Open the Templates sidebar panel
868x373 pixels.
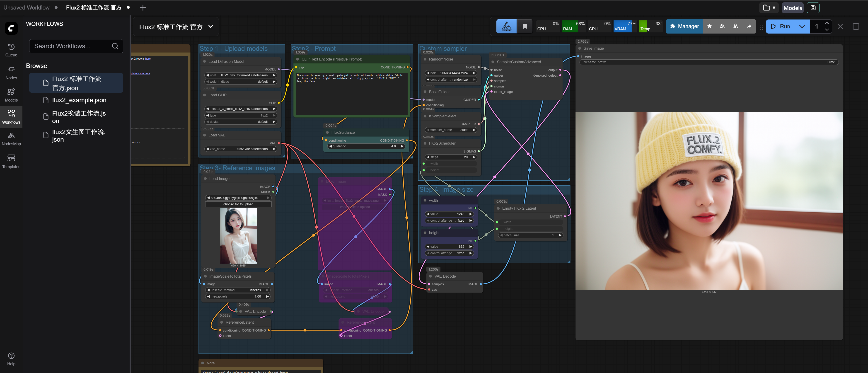(x=11, y=161)
